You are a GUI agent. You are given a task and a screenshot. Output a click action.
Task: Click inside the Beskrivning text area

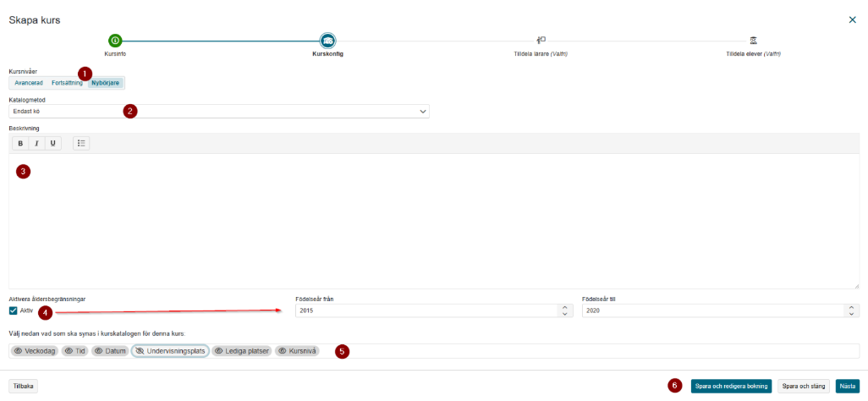click(x=434, y=221)
